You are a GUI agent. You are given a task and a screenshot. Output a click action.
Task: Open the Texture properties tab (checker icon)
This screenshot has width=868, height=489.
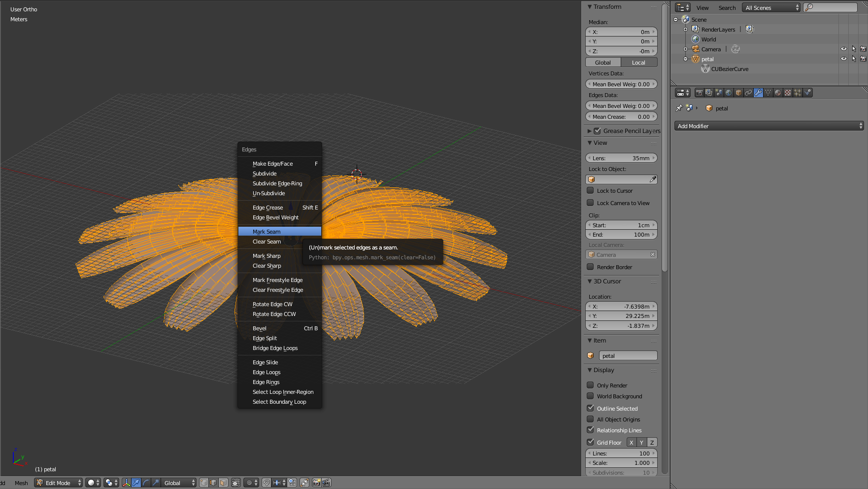(788, 93)
